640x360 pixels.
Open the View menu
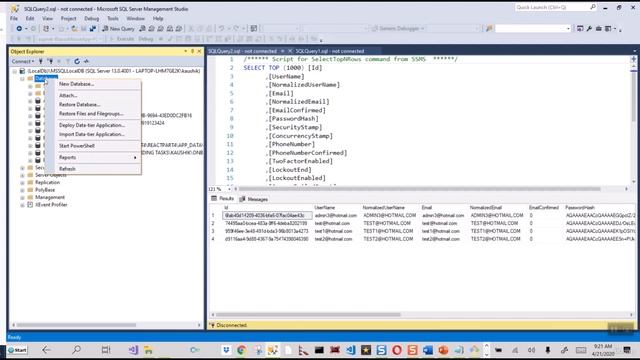tap(47, 18)
